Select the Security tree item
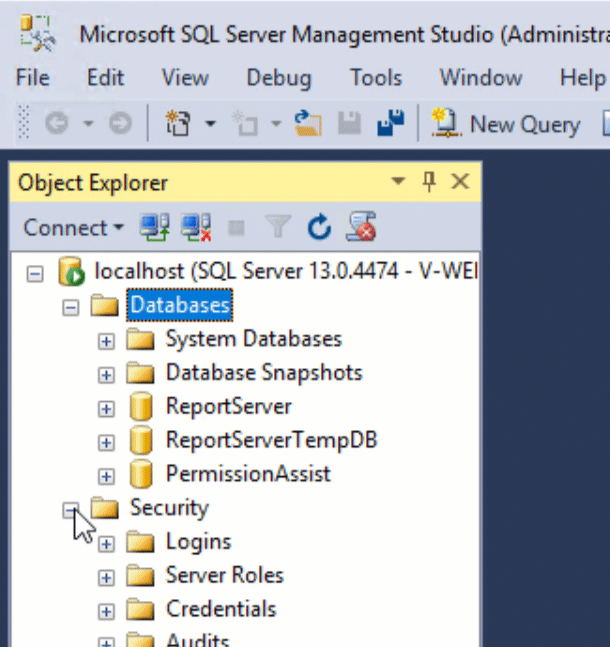610x647 pixels. [x=169, y=508]
